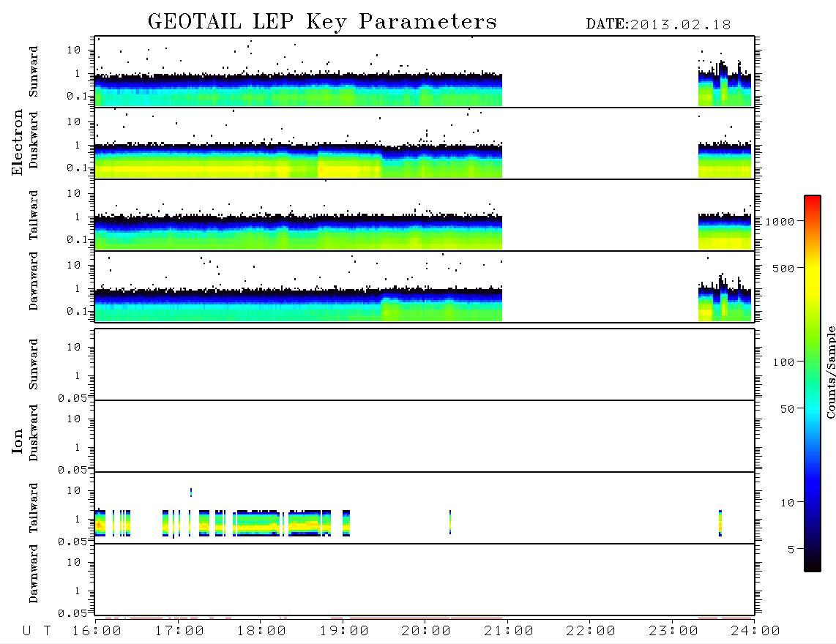Screen dimensions: 836x644
Task: Click the '18:00' time tick label
Action: pyautogui.click(x=262, y=632)
